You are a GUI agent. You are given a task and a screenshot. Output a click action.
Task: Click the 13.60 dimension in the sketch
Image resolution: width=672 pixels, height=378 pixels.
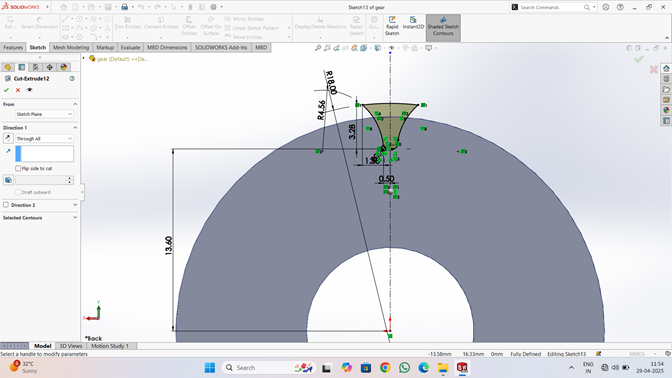[x=168, y=246]
